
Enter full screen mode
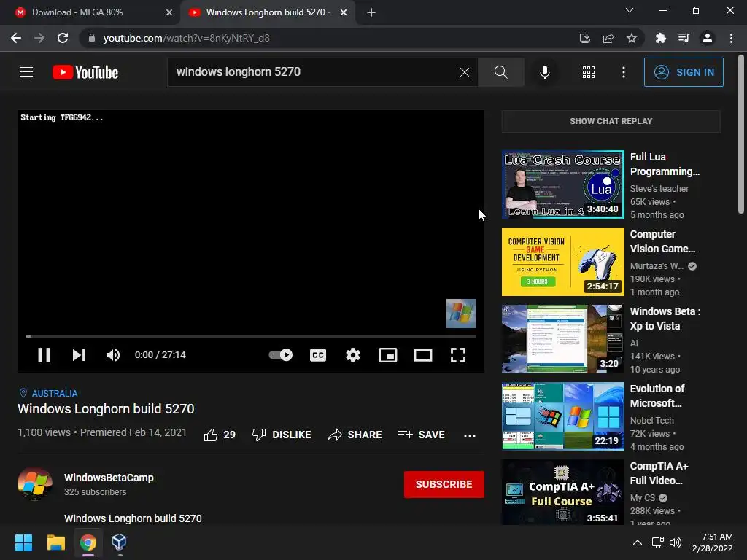[458, 355]
